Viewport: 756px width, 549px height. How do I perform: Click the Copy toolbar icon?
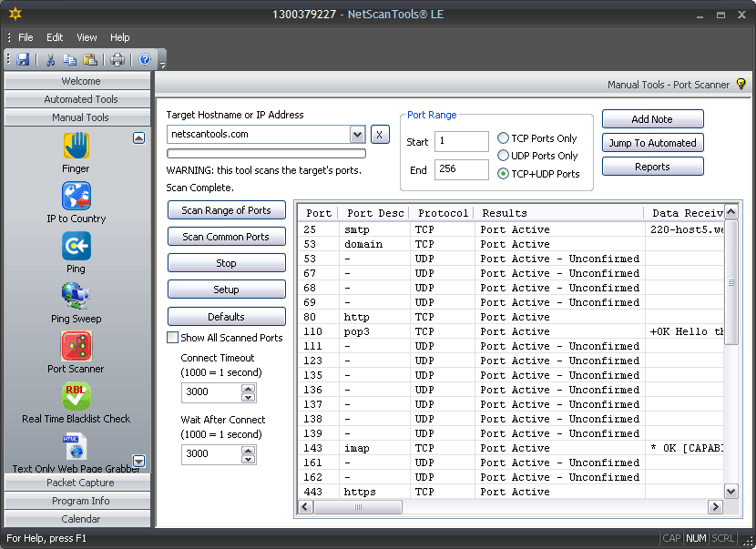pos(70,59)
